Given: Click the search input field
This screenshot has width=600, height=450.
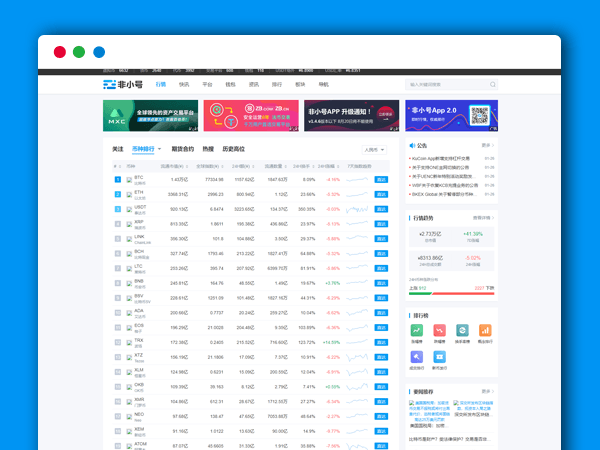Looking at the screenshot, I should tap(445, 85).
